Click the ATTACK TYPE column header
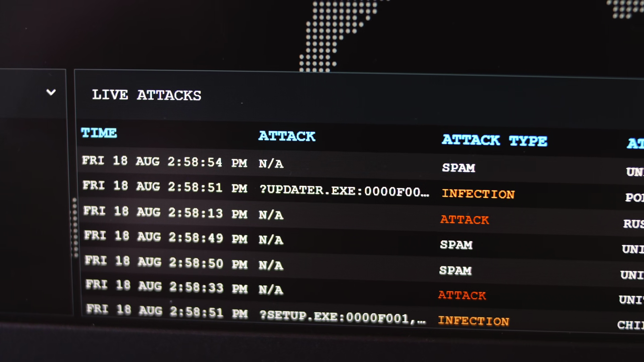The image size is (644, 362). click(x=494, y=140)
